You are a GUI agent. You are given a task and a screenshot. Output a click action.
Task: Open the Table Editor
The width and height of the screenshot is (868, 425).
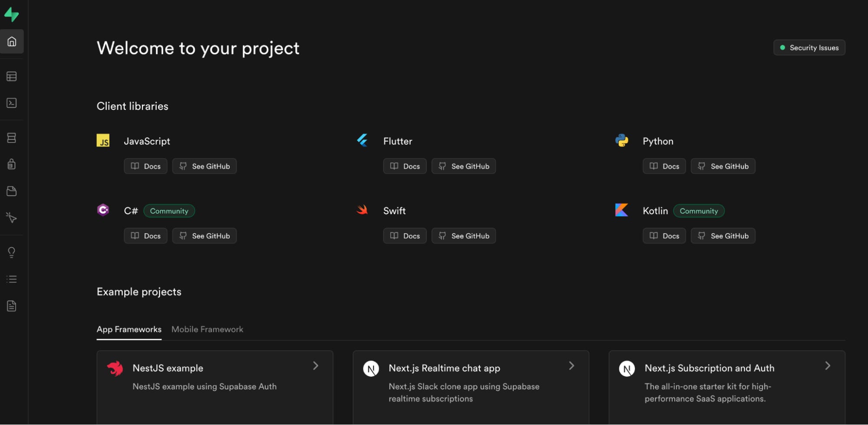pos(12,76)
